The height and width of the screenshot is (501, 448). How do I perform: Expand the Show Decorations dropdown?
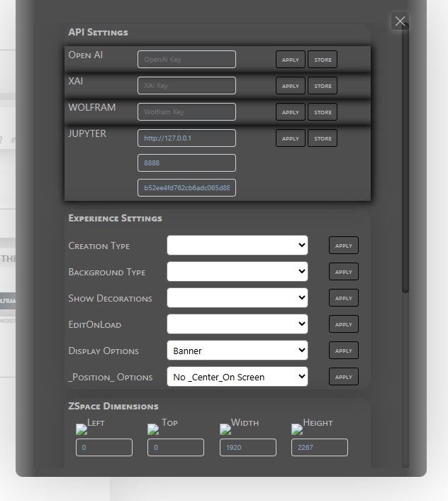tap(237, 298)
